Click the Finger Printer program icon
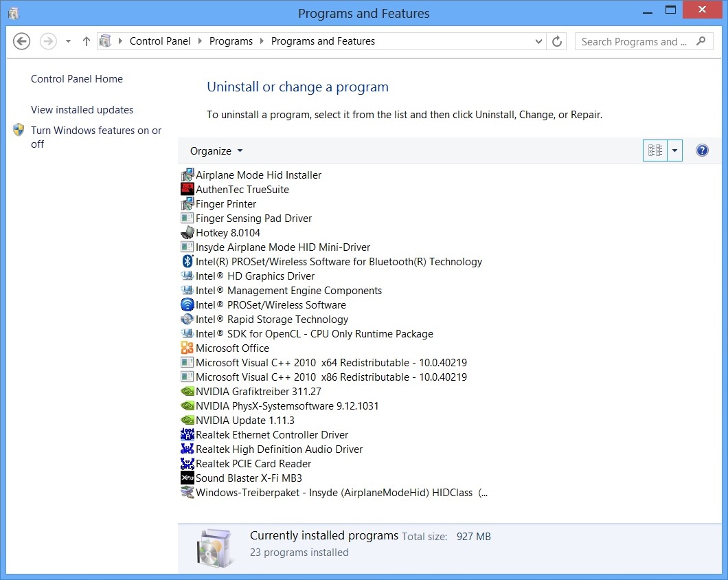 [x=187, y=203]
